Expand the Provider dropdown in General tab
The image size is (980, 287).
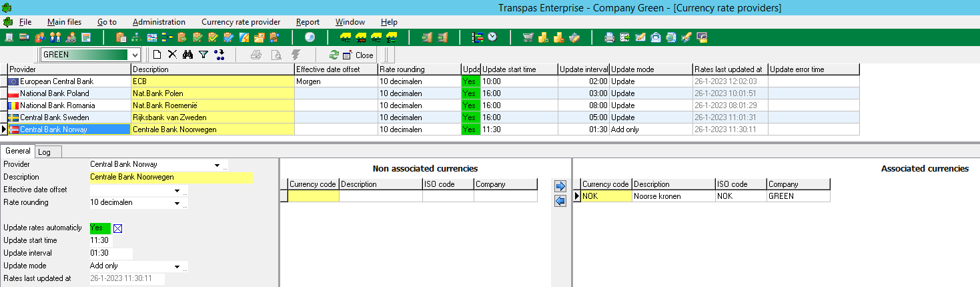[217, 165]
